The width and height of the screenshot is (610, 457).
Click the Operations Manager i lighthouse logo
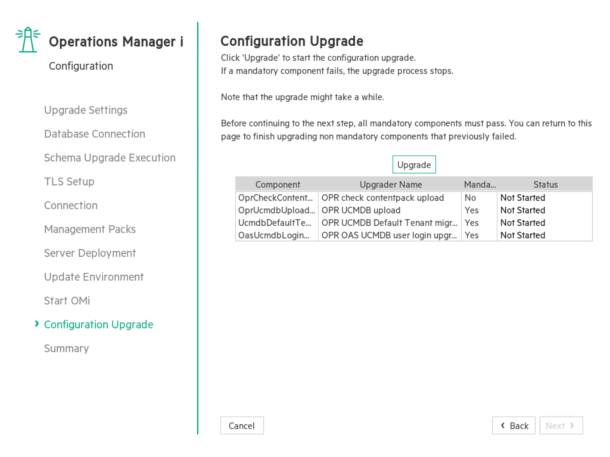pyautogui.click(x=28, y=39)
